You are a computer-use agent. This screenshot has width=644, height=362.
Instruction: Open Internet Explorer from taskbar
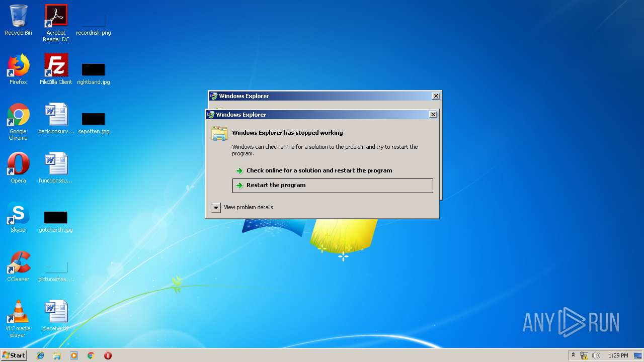point(40,355)
